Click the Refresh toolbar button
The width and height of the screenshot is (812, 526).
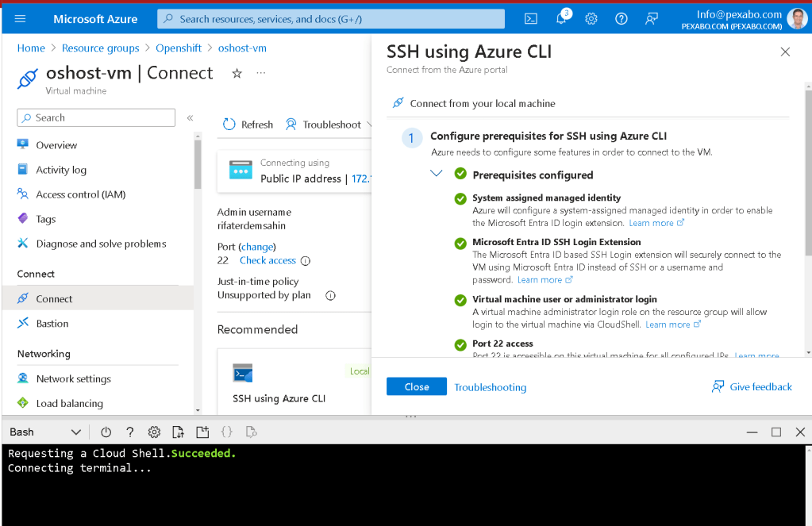pyautogui.click(x=248, y=125)
